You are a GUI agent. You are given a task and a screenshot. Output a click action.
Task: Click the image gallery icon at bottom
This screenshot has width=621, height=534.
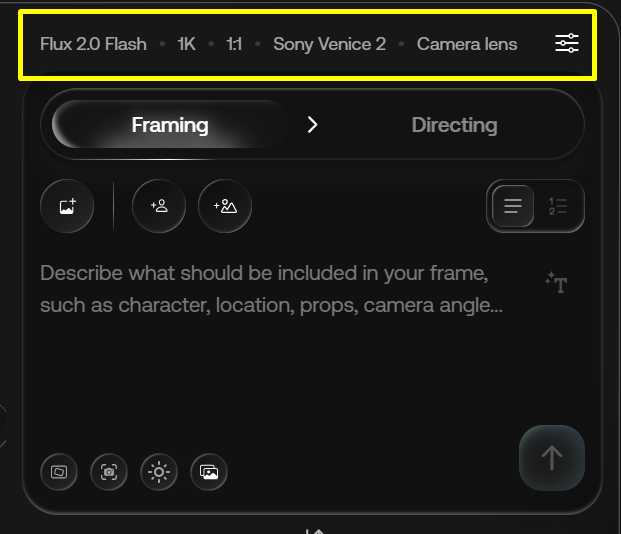(209, 471)
